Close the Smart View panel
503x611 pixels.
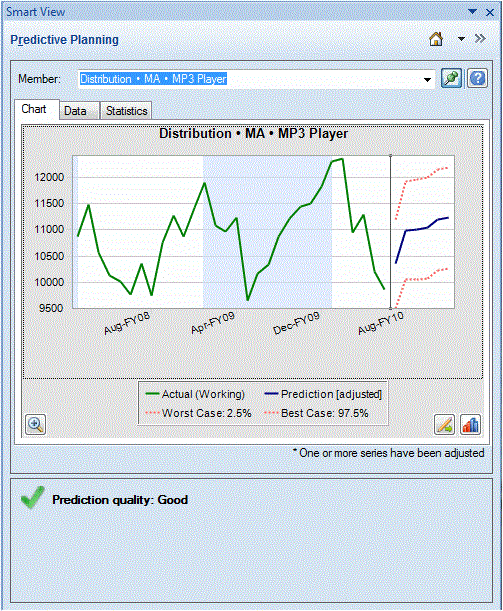coord(490,12)
